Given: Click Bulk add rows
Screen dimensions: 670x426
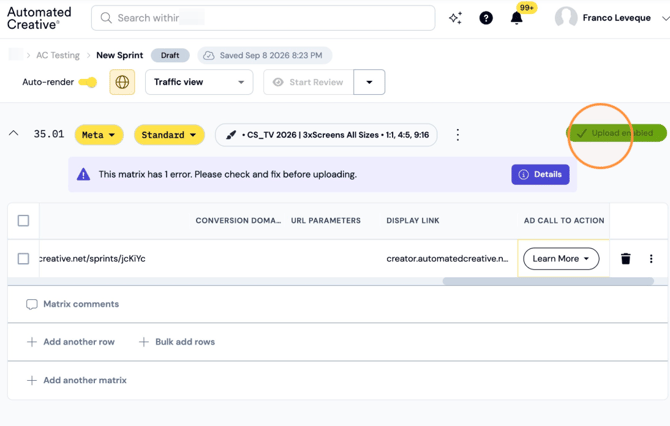Looking at the screenshot, I should (x=177, y=342).
